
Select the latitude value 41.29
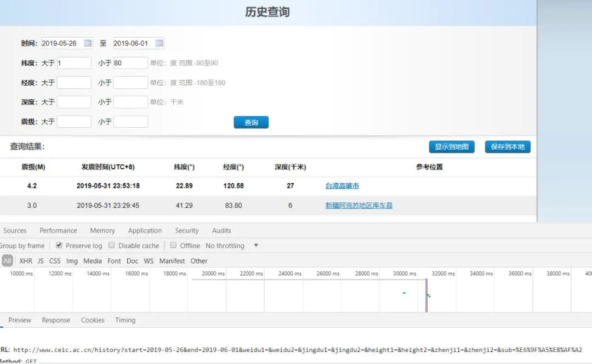[x=184, y=206]
